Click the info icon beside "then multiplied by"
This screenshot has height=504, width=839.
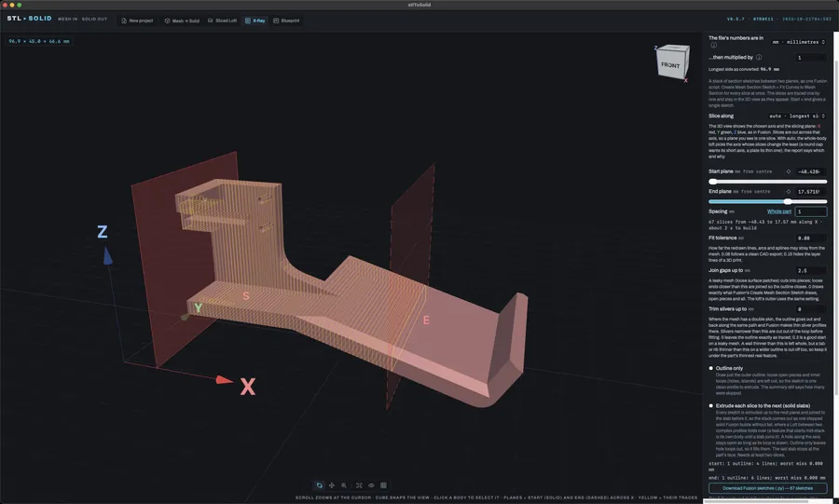pos(759,57)
